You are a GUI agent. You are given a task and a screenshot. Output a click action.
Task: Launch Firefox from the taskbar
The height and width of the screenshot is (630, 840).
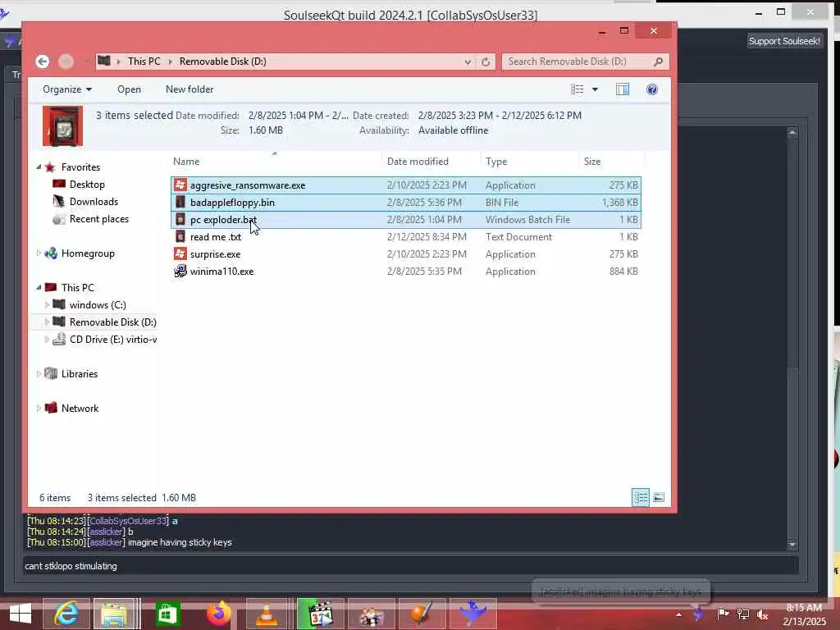tap(218, 614)
